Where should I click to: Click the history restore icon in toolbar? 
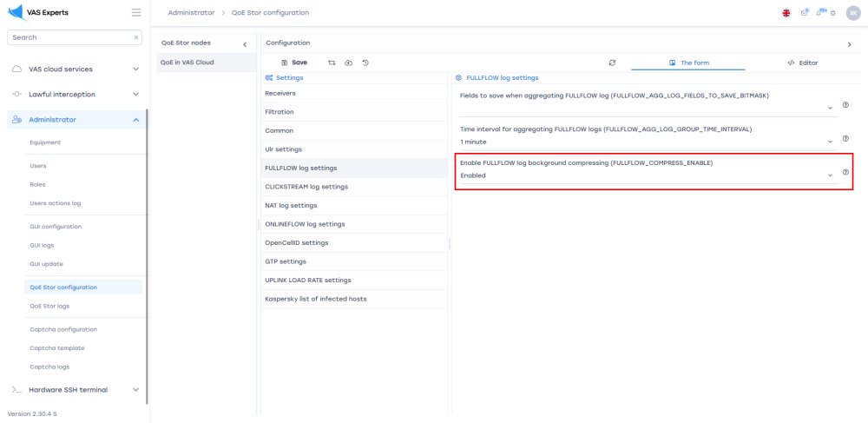365,63
